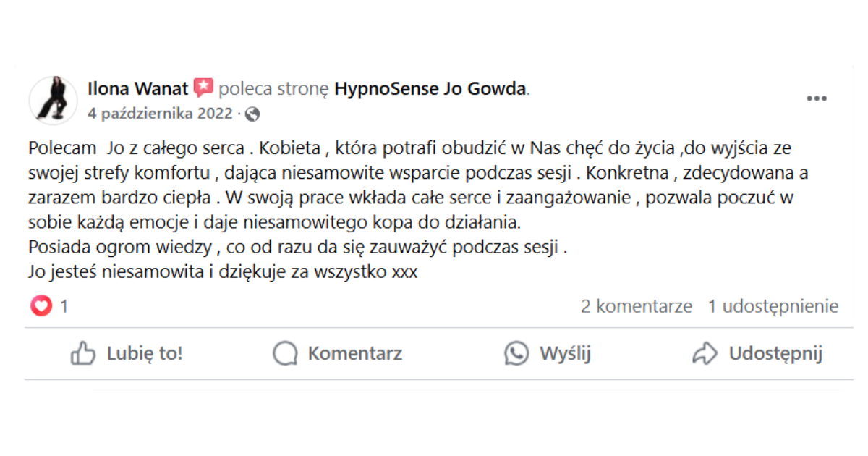Image resolution: width=868 pixels, height=456 pixels.
Task: Open Ilona Wanat's profile picture
Action: tap(53, 100)
